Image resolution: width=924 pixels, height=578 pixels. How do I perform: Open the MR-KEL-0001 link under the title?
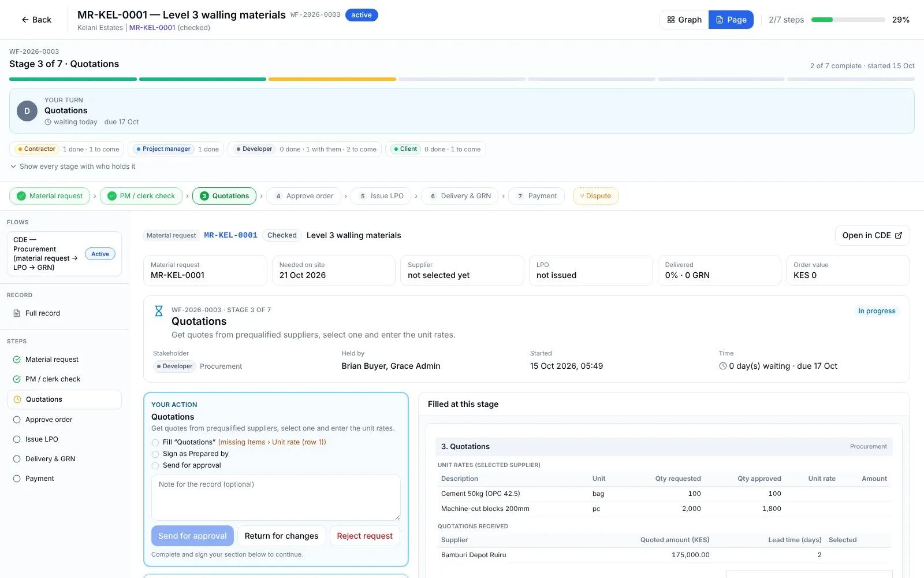(x=152, y=28)
